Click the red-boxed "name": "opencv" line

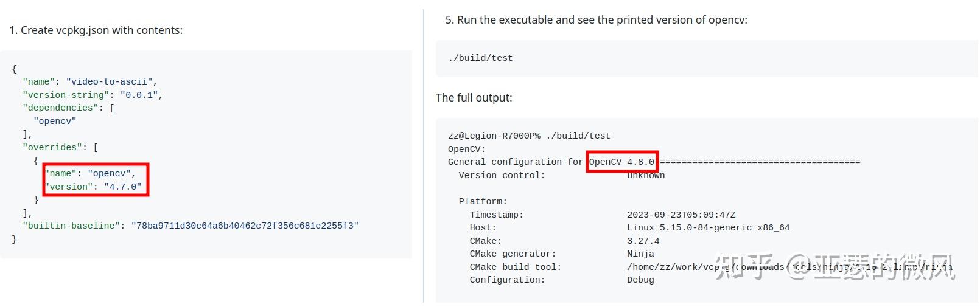pos(90,173)
